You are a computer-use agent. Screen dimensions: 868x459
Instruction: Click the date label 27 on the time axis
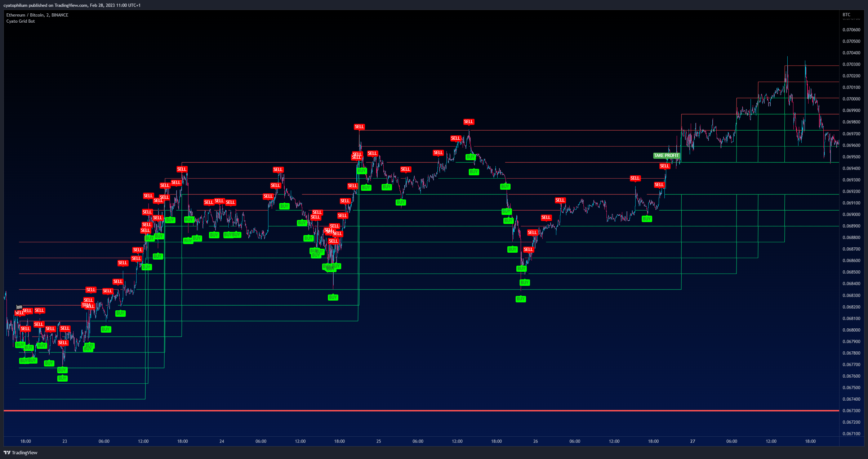pyautogui.click(x=693, y=441)
